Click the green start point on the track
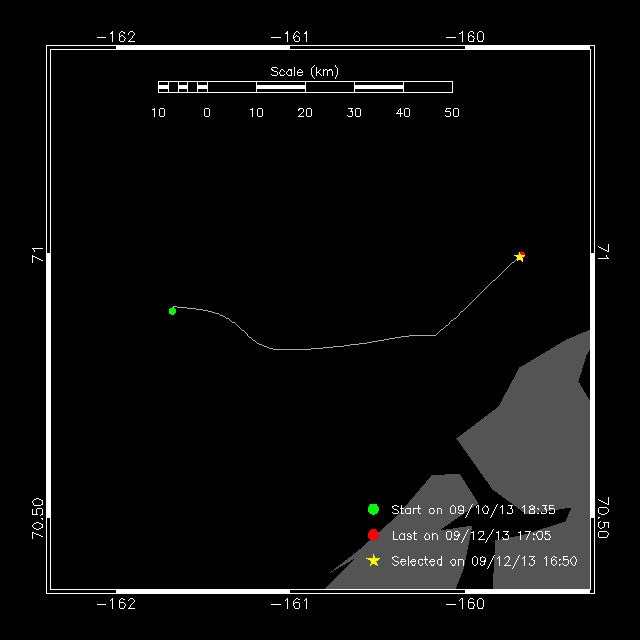640x640 pixels. click(173, 311)
